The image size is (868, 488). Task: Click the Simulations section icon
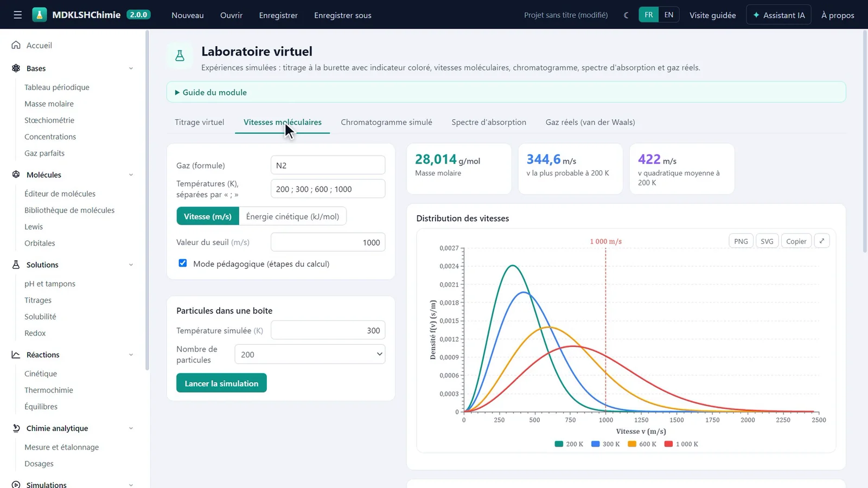click(x=16, y=484)
